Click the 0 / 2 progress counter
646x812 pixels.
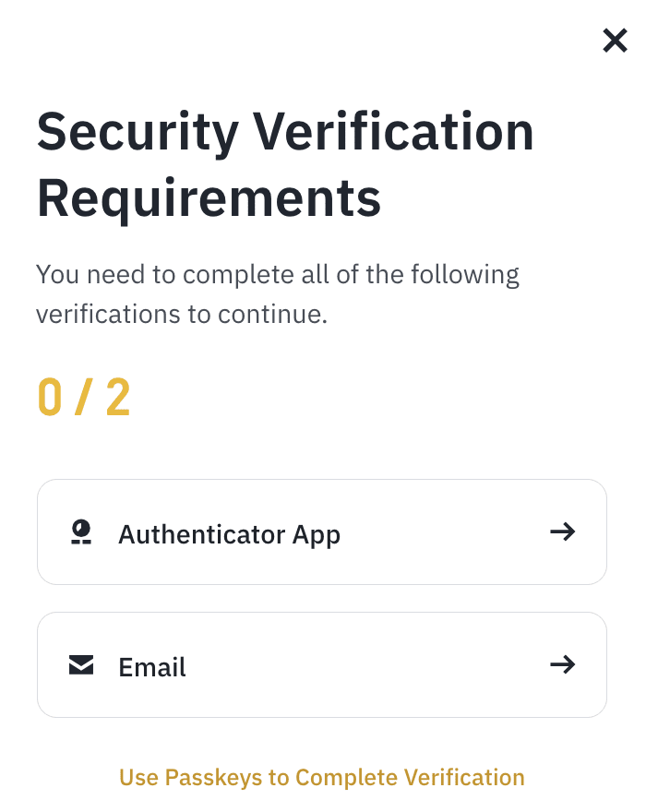tap(84, 399)
